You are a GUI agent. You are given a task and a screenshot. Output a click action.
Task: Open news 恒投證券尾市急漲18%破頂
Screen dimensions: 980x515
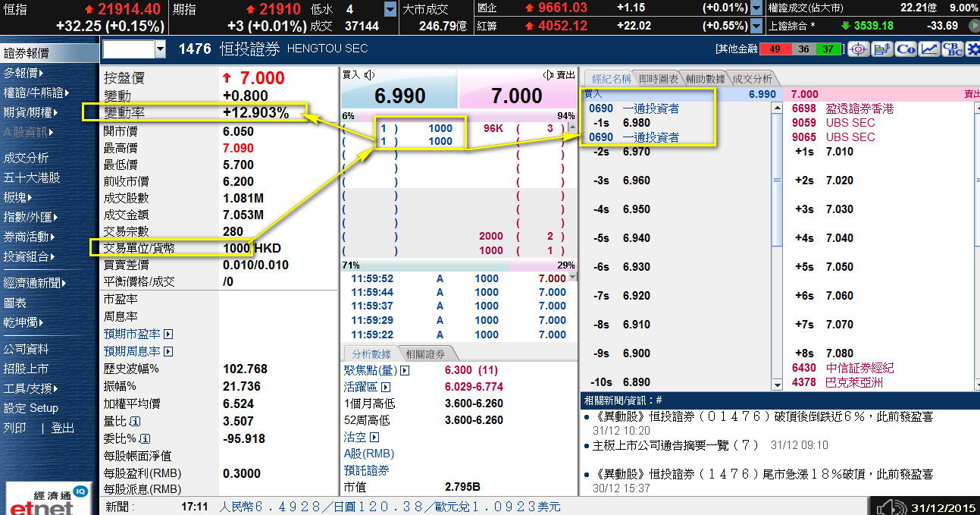(x=763, y=474)
